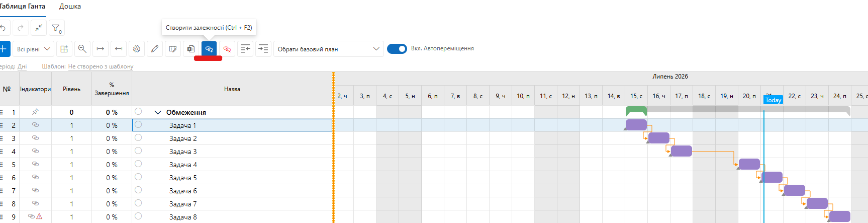Click the Задача 4 purple Gantt bar
868x223 pixels.
tap(749, 164)
